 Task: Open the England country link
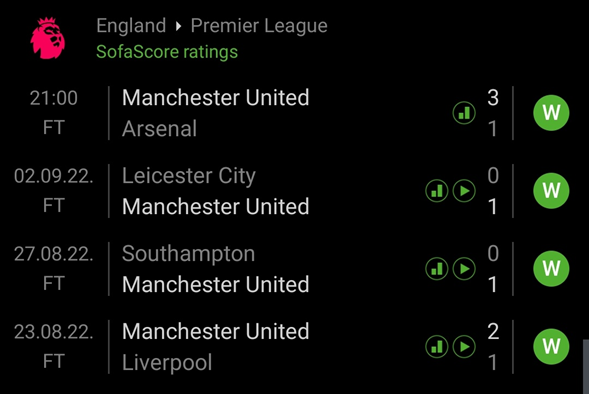point(131,26)
